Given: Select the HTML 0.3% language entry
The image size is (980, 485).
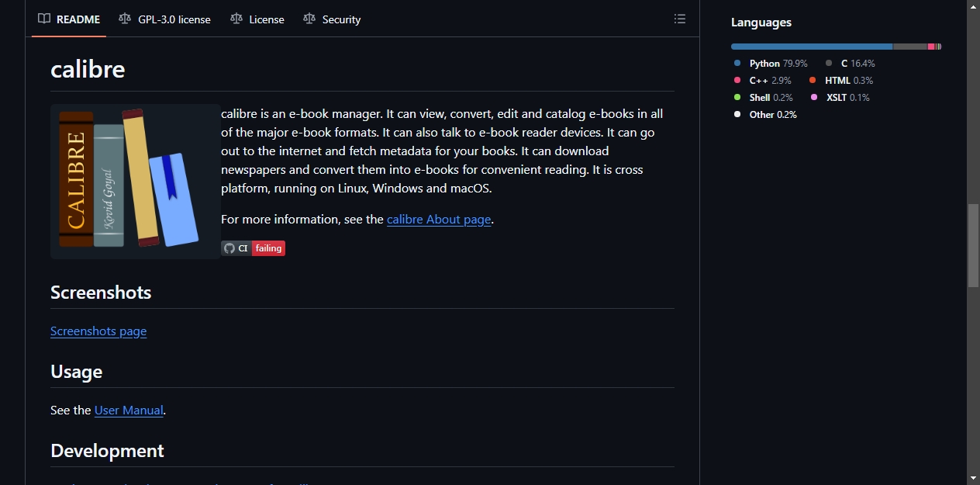Looking at the screenshot, I should tap(841, 81).
